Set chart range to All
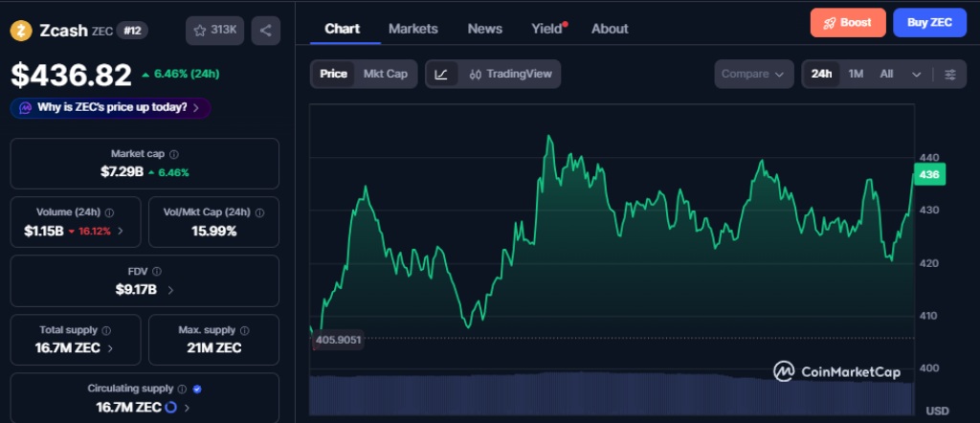Screen dimensions: 980x423 886,74
